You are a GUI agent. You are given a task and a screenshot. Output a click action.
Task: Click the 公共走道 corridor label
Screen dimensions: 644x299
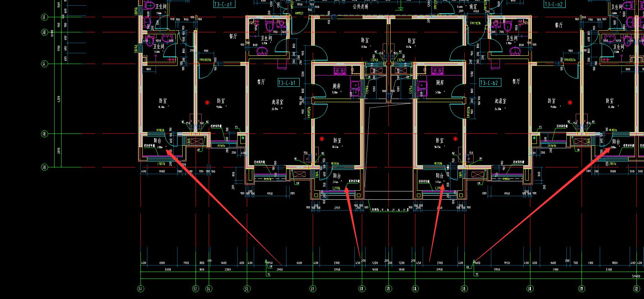click(x=360, y=6)
